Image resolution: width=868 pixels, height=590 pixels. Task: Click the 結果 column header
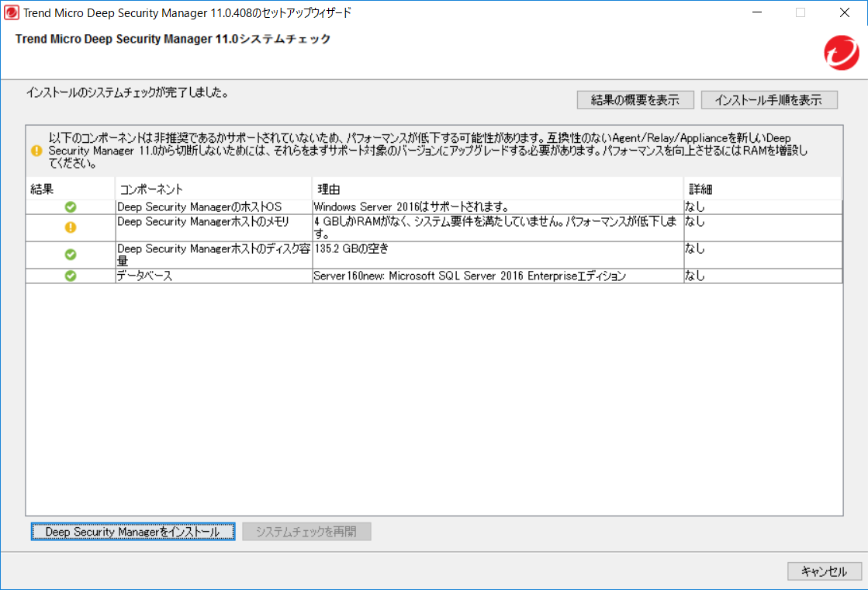coord(71,189)
